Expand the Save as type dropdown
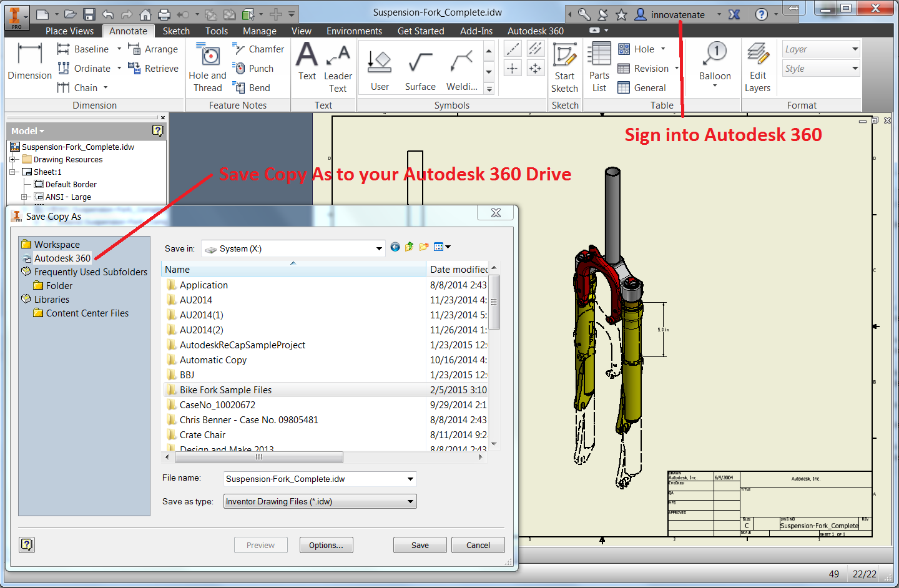Screen dimensions: 899x588 point(410,501)
